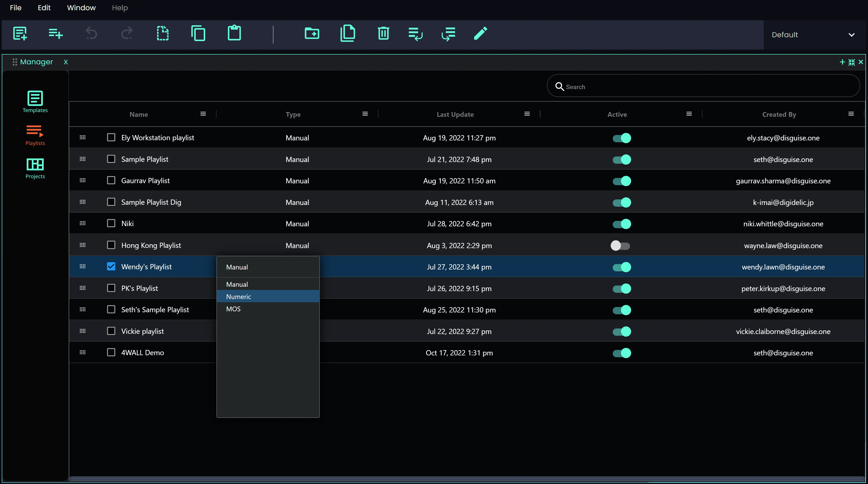Screen dimensions: 868x484
Task: Open the Name column menu button
Action: 203,114
